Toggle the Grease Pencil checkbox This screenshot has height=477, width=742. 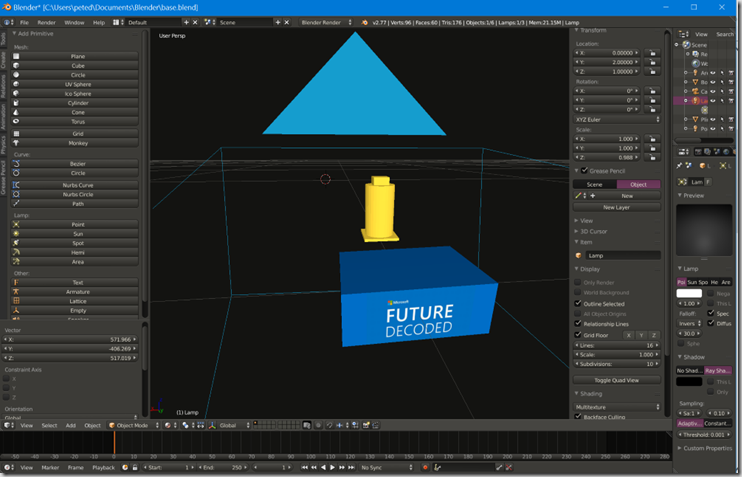tap(584, 170)
